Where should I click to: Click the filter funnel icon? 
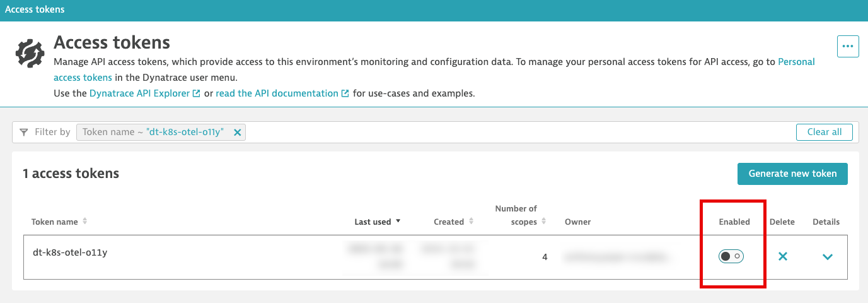(24, 133)
